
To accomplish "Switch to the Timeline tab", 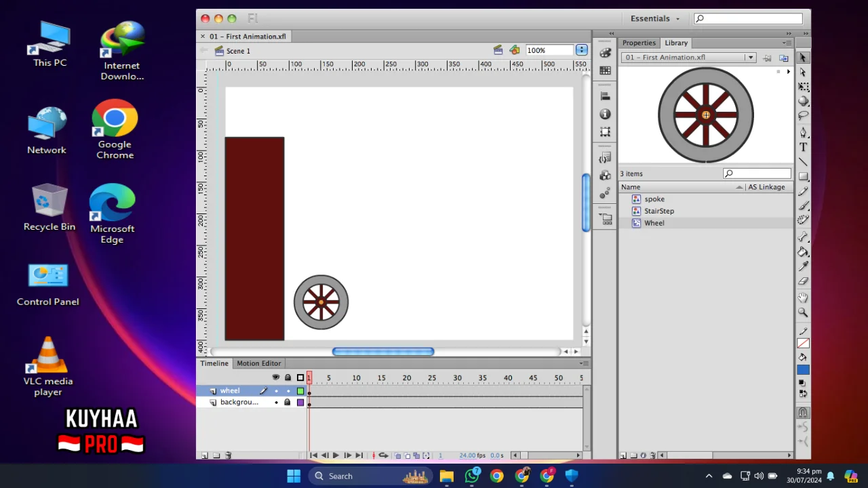I will [x=214, y=363].
